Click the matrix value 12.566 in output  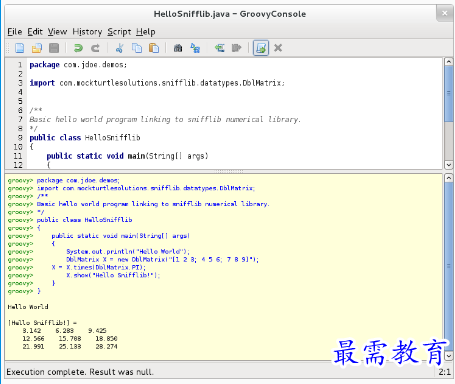tap(33, 339)
